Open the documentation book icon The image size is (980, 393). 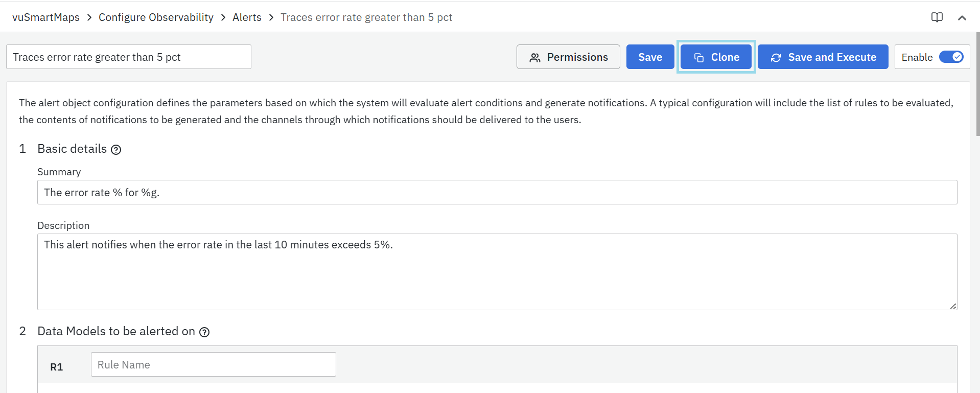click(937, 17)
